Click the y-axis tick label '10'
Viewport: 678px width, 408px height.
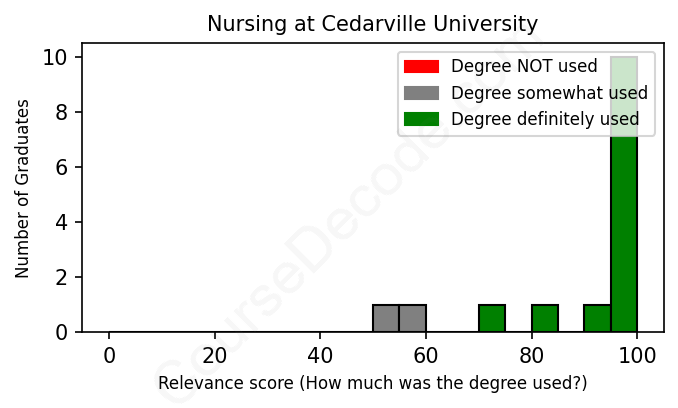[x=55, y=58]
